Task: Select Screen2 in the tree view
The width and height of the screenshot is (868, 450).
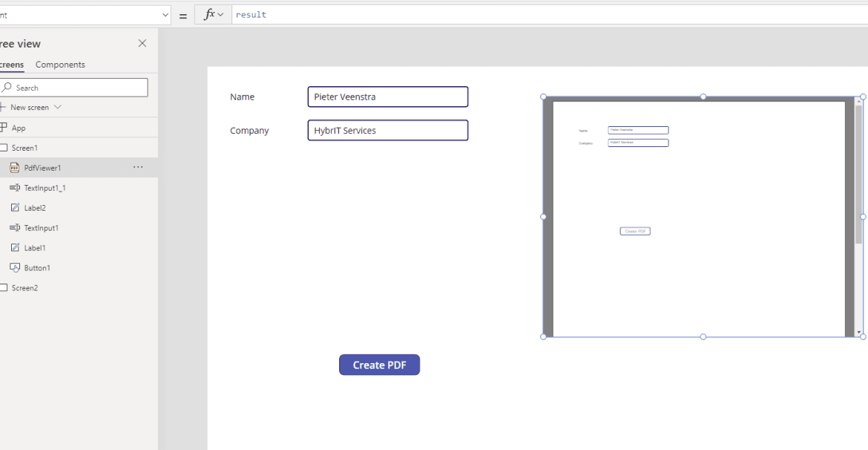Action: coord(79,287)
